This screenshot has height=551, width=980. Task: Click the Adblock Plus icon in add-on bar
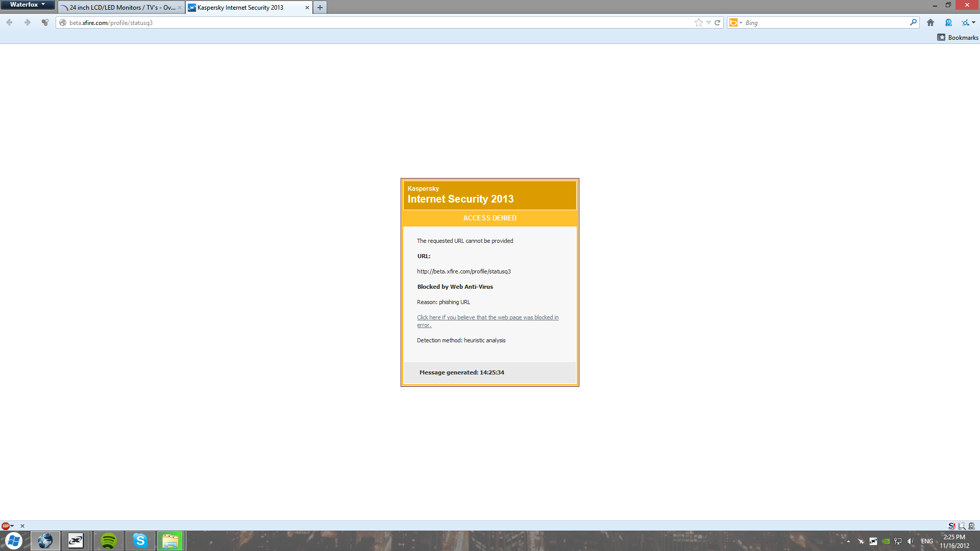click(6, 526)
